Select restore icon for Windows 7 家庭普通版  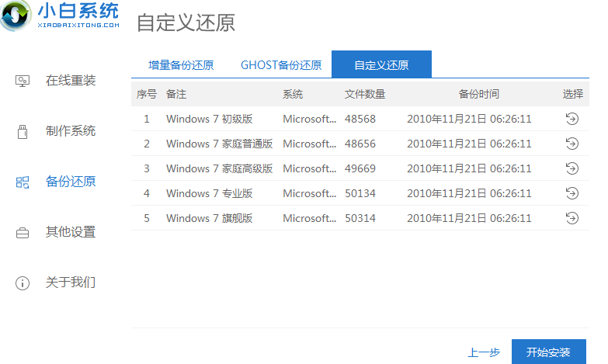pos(572,144)
